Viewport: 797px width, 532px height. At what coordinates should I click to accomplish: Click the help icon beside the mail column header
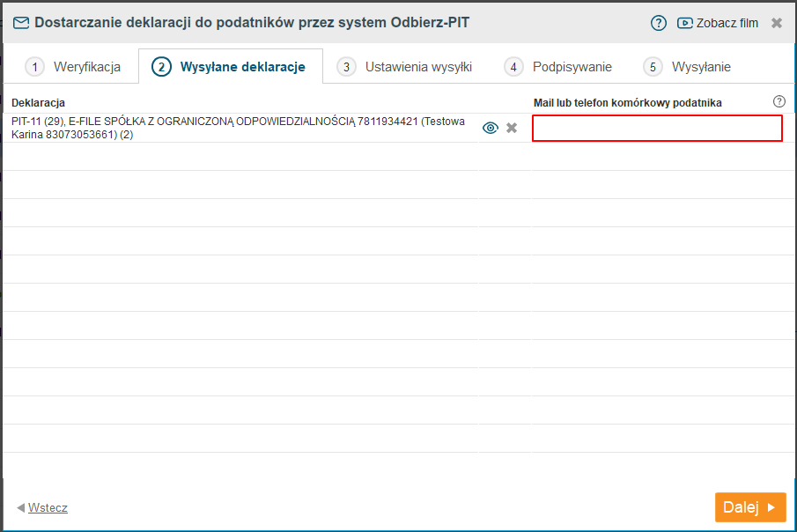pyautogui.click(x=779, y=101)
